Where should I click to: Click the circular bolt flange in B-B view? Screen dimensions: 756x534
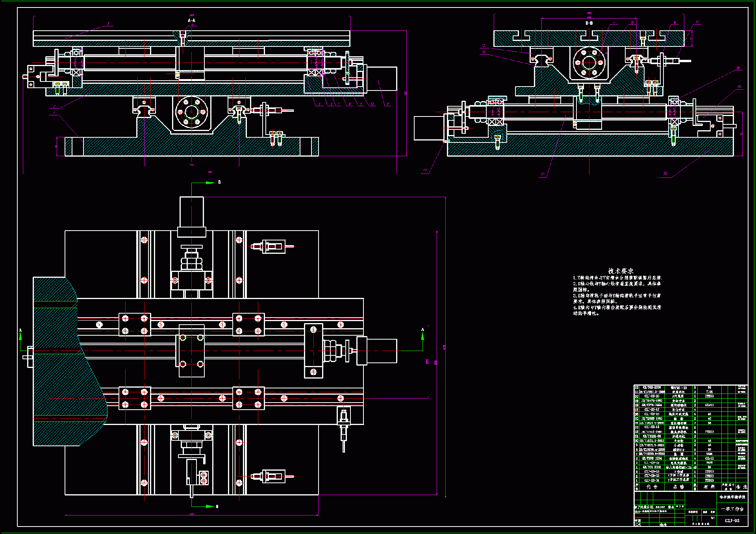(x=589, y=63)
